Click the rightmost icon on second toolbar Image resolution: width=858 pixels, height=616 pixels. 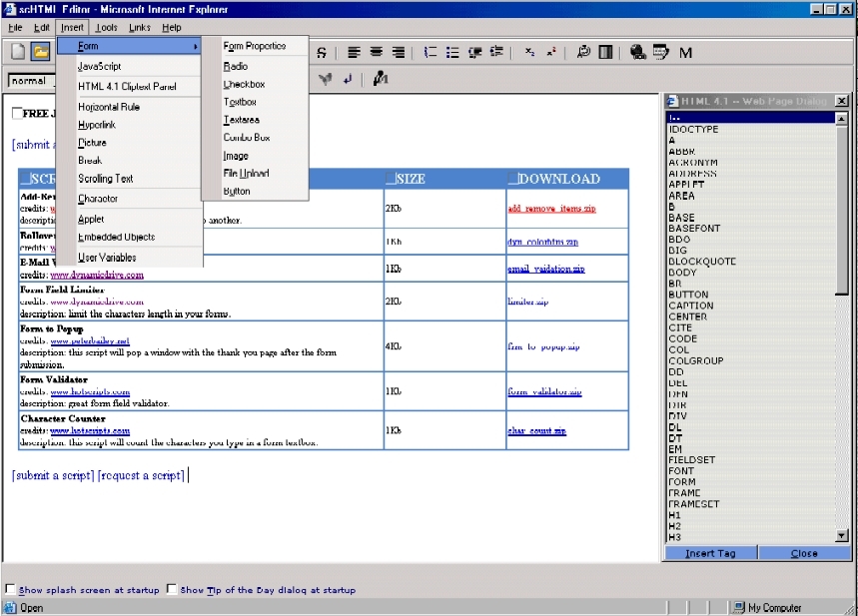pyautogui.click(x=381, y=79)
